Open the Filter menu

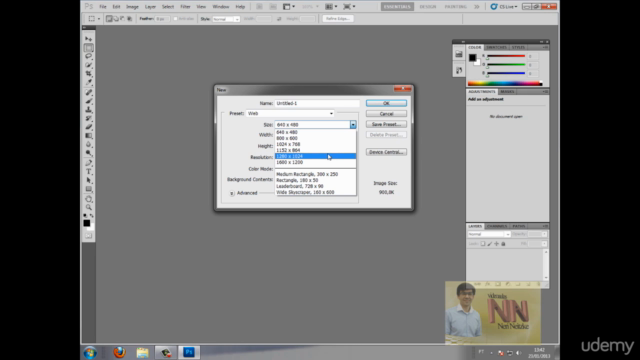(x=185, y=7)
